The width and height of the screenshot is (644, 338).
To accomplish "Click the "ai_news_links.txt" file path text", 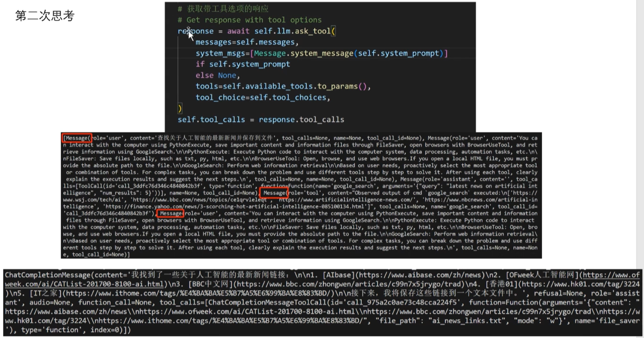I will click(467, 321).
